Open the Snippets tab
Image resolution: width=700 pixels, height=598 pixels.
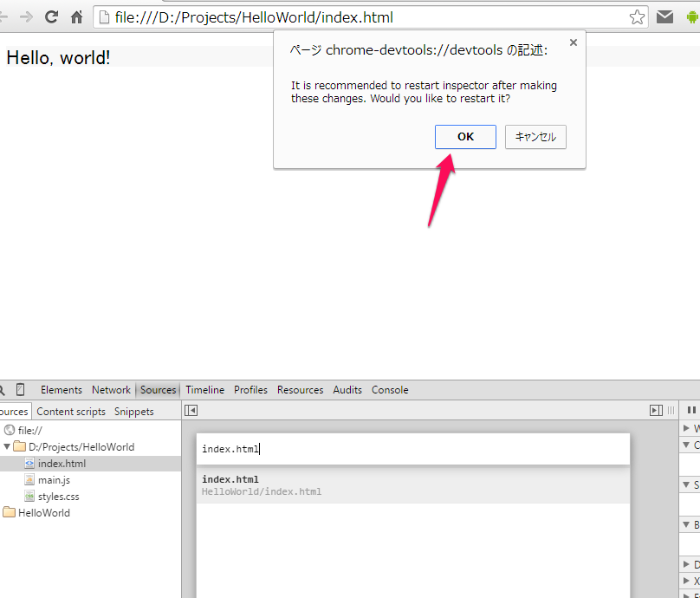click(x=133, y=411)
